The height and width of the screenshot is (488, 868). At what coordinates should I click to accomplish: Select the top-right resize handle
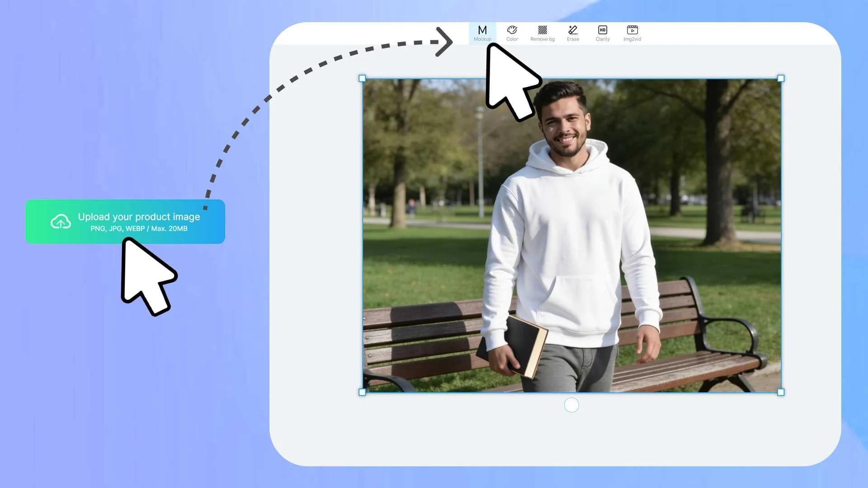click(781, 78)
